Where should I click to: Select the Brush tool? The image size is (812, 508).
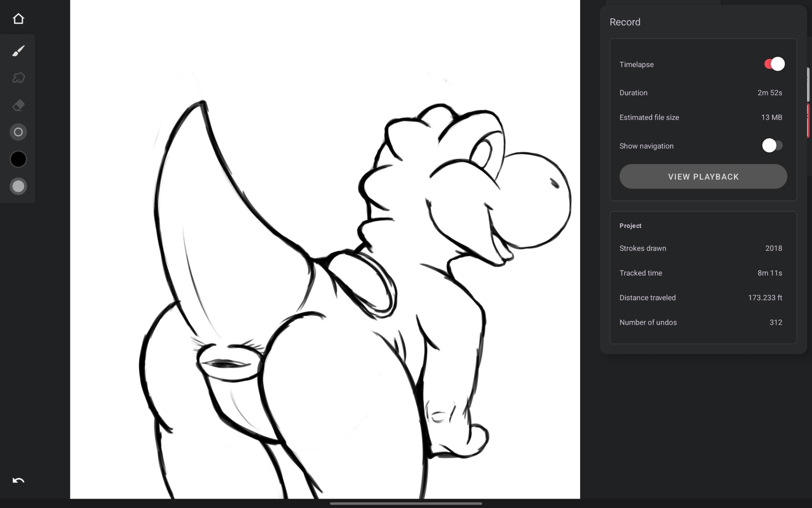pos(18,51)
